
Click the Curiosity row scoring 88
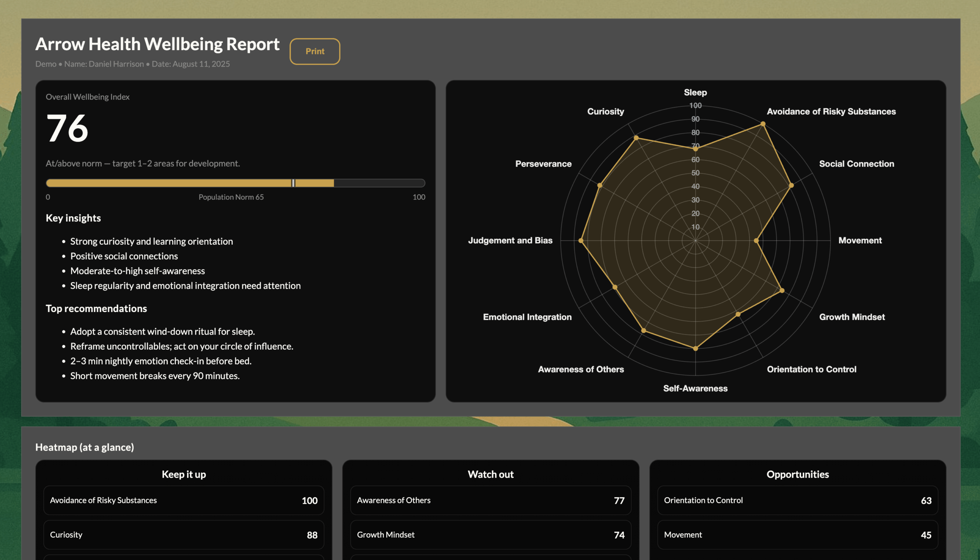pos(183,535)
